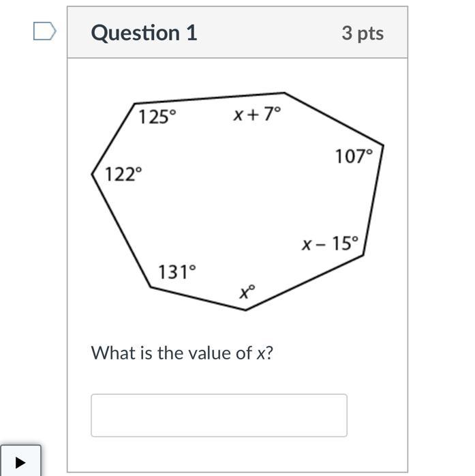475x476 pixels.
Task: Select the Question 1 heading
Action: click(x=144, y=33)
